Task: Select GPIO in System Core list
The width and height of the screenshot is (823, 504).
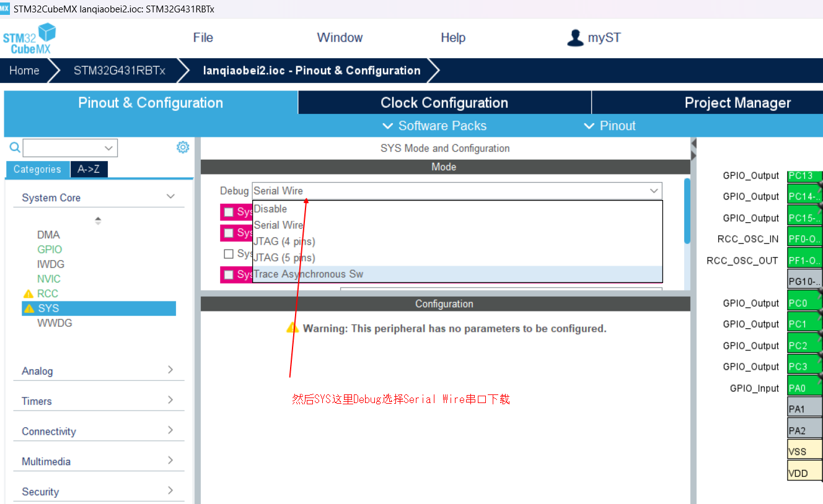Action: click(50, 250)
